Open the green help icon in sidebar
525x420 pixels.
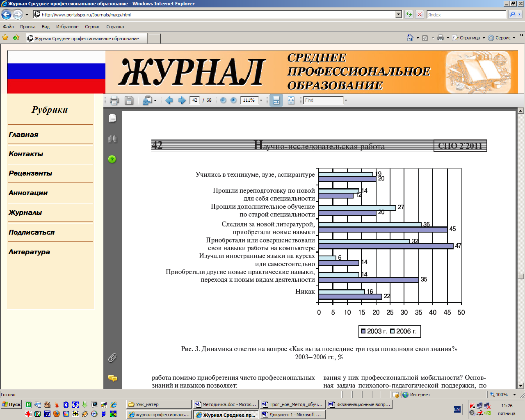tap(112, 159)
